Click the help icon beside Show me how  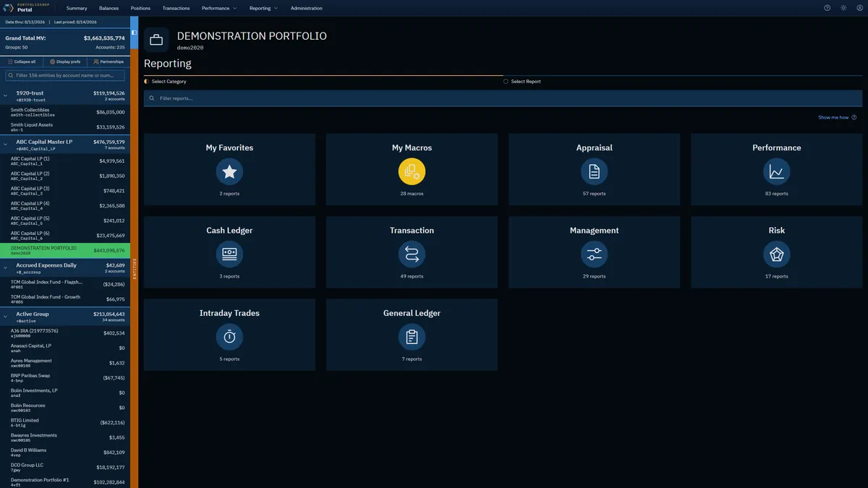pos(854,117)
